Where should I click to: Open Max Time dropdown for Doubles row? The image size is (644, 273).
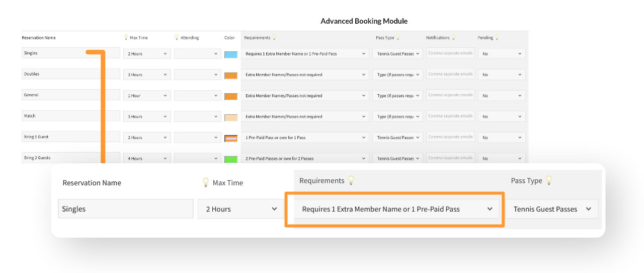(147, 75)
